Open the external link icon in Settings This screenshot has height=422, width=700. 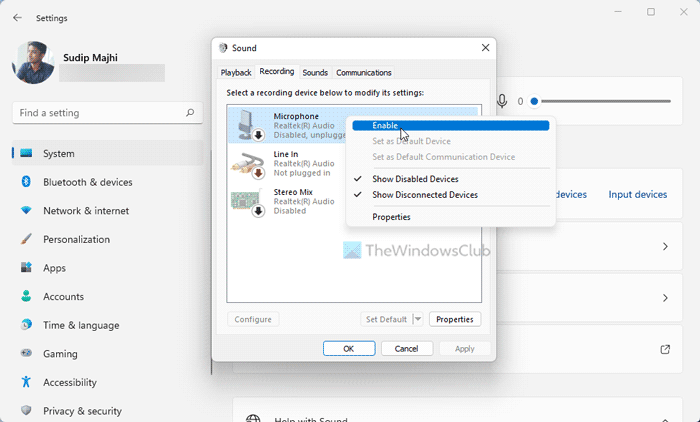pyautogui.click(x=665, y=349)
